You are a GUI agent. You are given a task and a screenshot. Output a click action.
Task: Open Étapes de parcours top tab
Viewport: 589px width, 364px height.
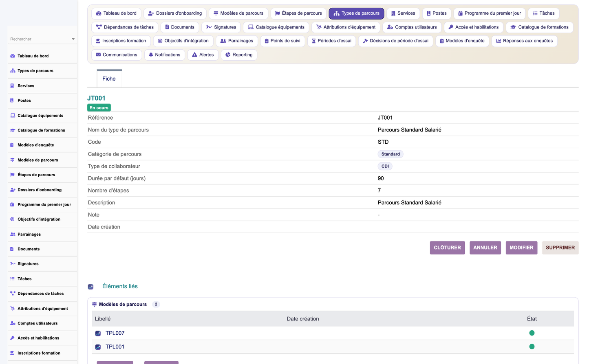point(298,13)
